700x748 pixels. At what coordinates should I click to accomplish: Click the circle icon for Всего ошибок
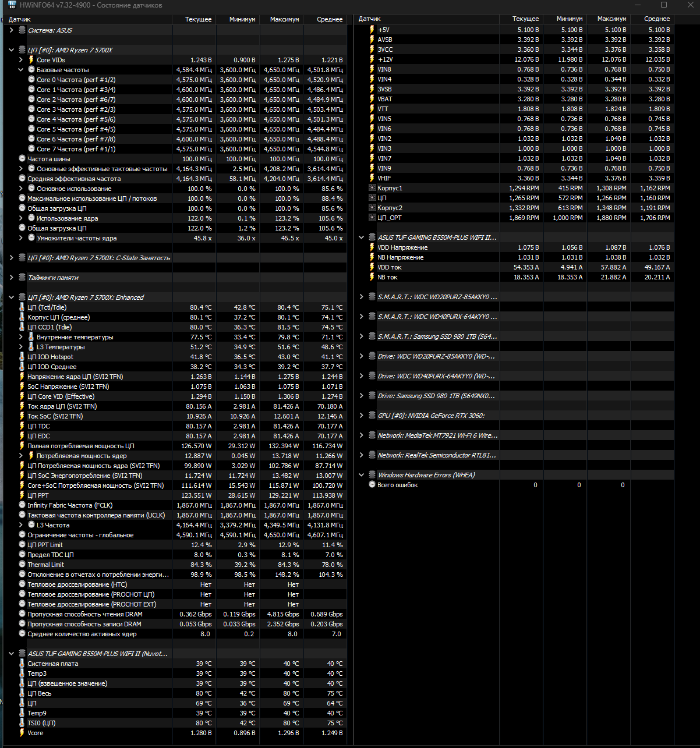point(372,485)
